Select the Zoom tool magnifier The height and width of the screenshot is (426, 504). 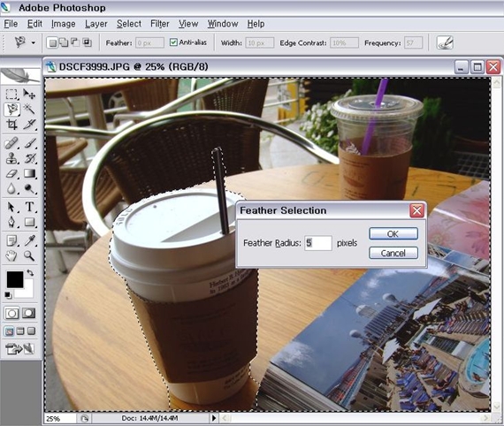[29, 255]
